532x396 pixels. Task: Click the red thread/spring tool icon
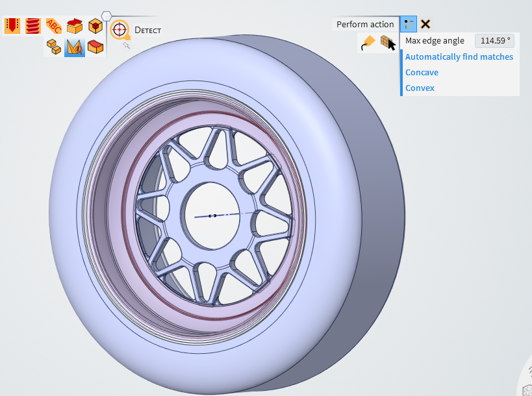pos(32,27)
